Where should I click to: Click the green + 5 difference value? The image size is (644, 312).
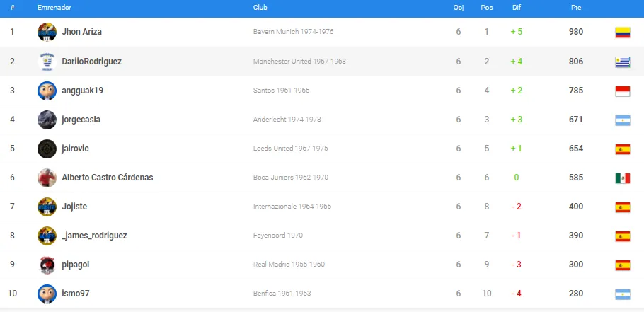click(517, 32)
